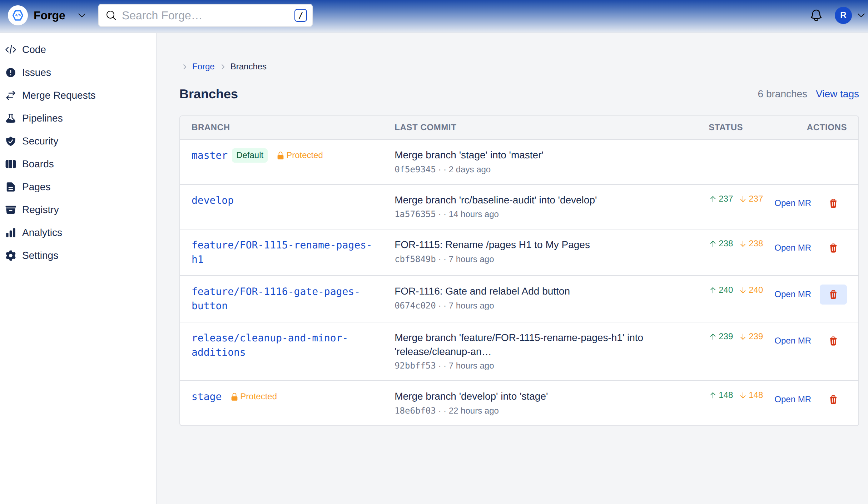Open MR for release/cleanup branch

[x=793, y=341]
